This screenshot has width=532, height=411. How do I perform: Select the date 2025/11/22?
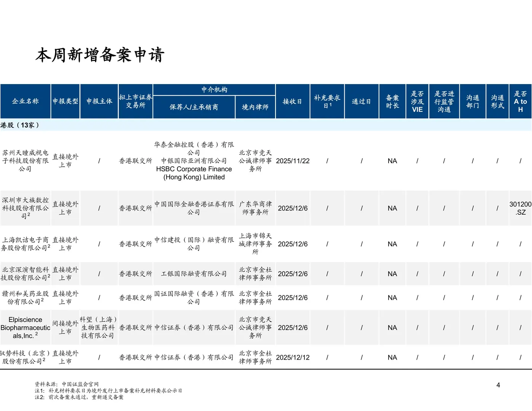coord(293,161)
